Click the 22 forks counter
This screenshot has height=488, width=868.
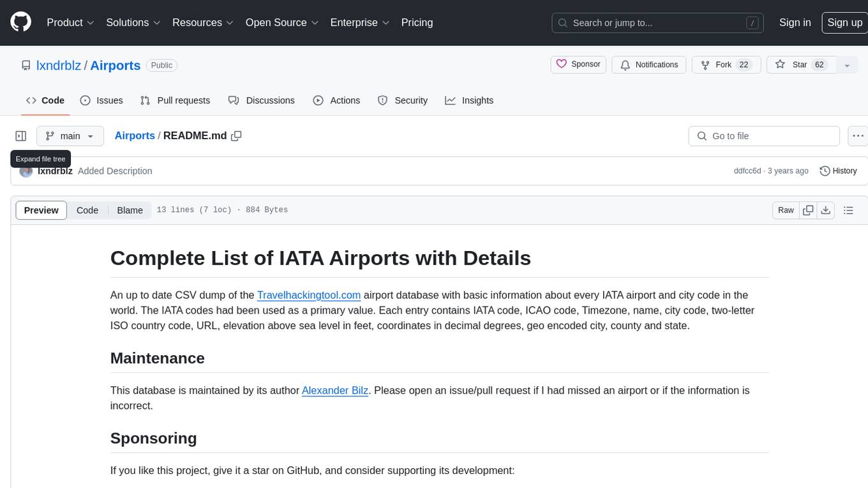tap(743, 65)
